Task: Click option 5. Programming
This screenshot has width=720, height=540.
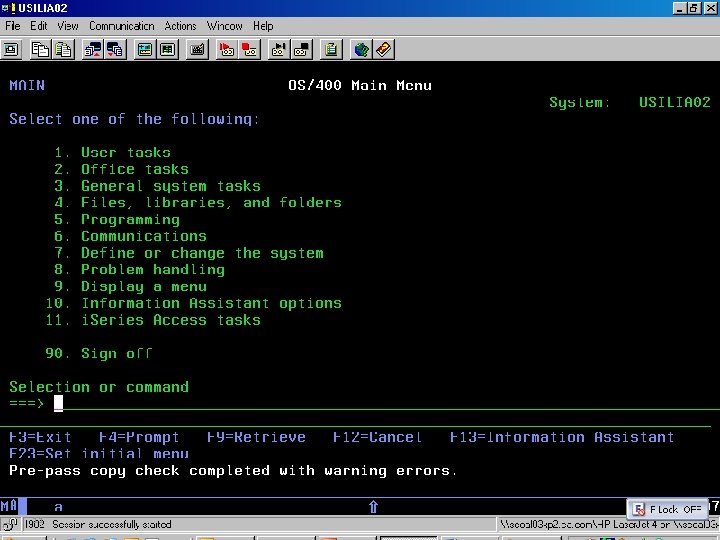Action: 117,219
